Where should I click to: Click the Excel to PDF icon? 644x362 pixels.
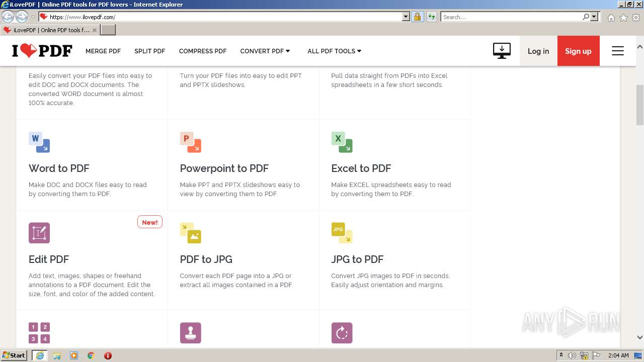pyautogui.click(x=342, y=142)
